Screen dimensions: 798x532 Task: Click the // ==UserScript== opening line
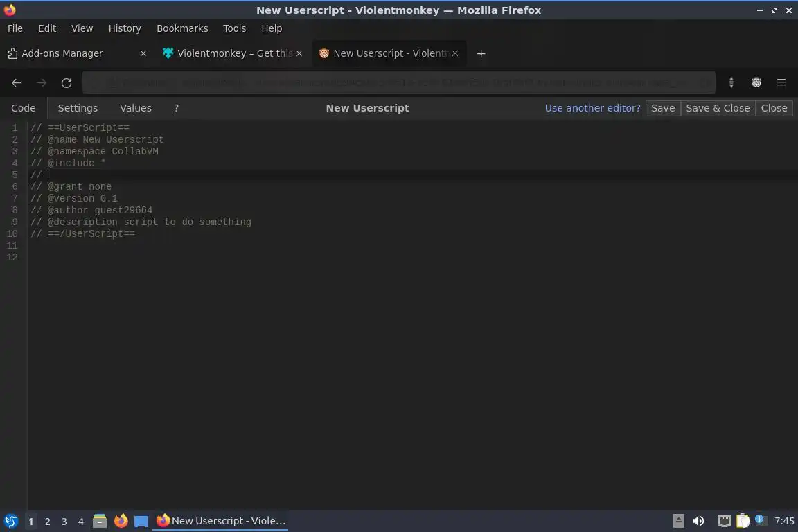point(80,127)
